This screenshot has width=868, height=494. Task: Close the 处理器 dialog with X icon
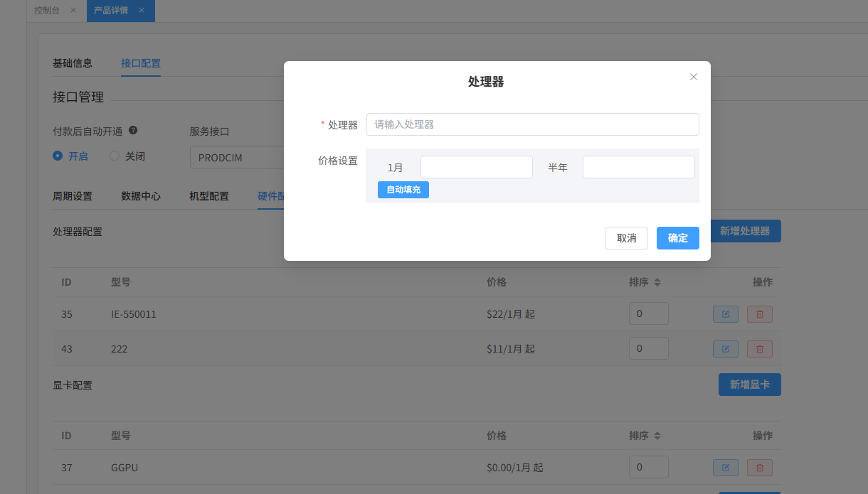click(694, 77)
